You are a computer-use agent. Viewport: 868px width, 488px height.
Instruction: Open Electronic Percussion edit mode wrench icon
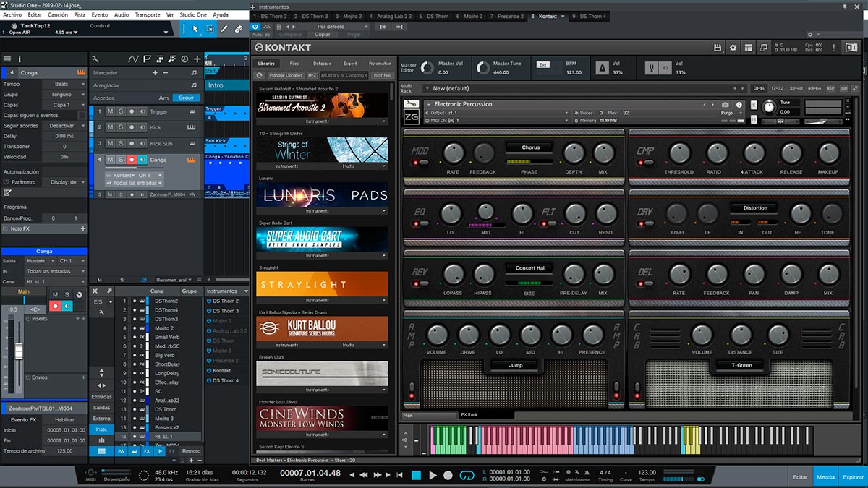click(411, 104)
